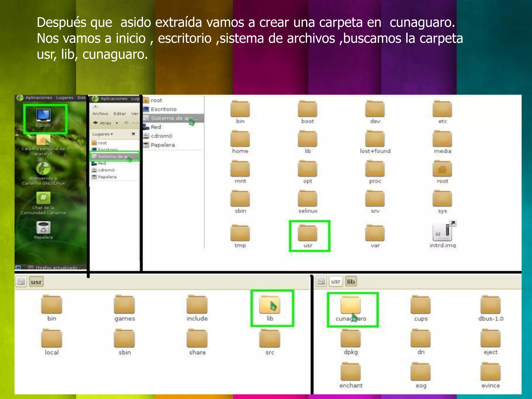This screenshot has width=532, height=399.
Task: Open the include folder in usr
Action: point(197,308)
